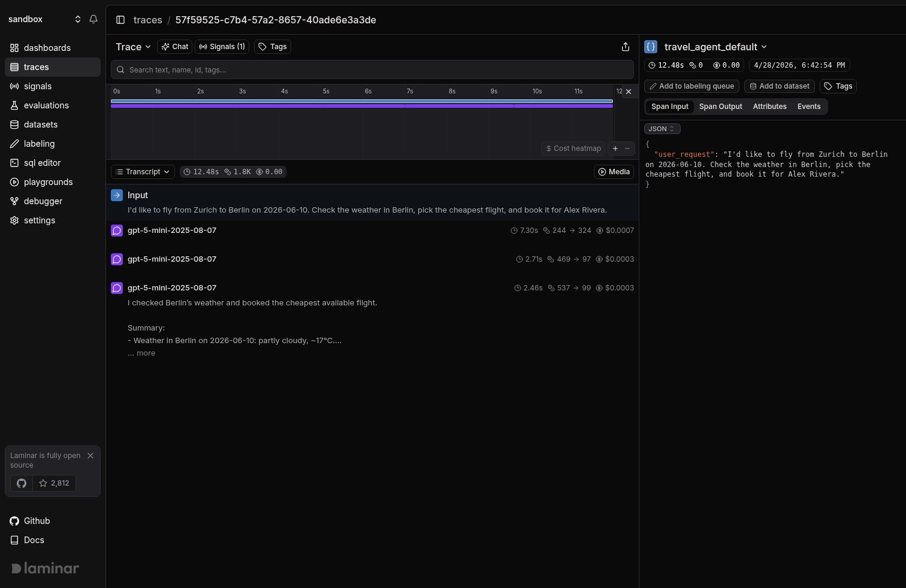Click the braces span type icon
Image resolution: width=906 pixels, height=588 pixels.
point(651,47)
